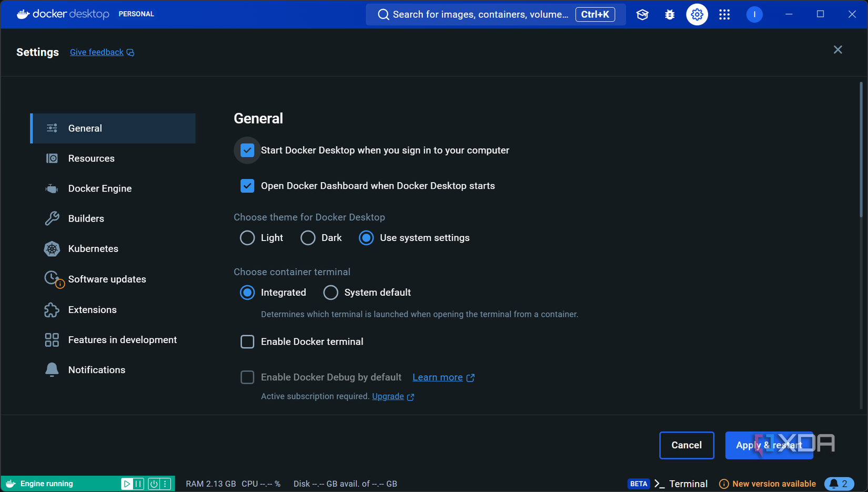The image size is (868, 492).
Task: Open the Learning Center
Action: [x=642, y=14]
